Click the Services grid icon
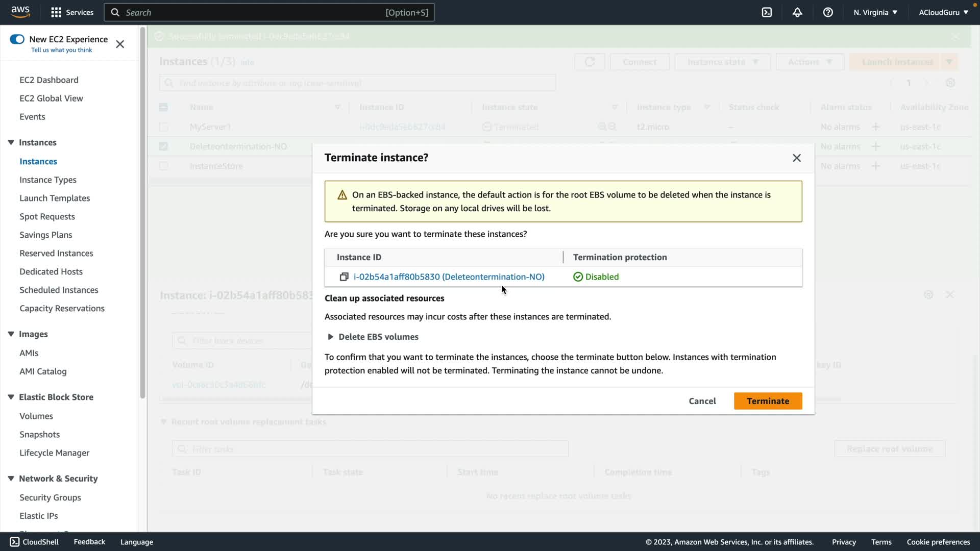 56,12
